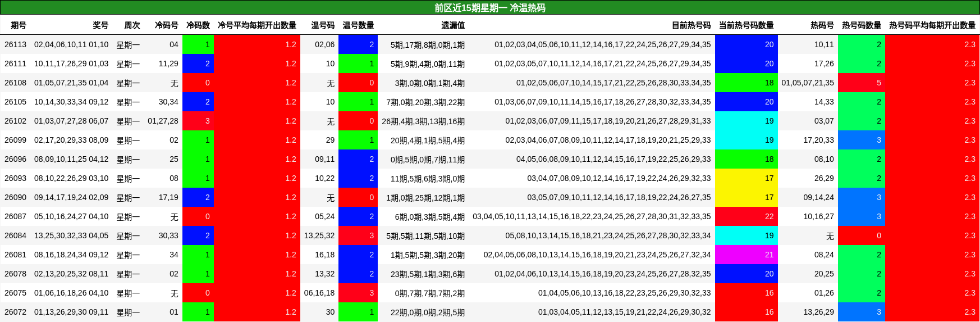Select prize numbers '01,13,26,29,30 09,11'
980x322 pixels.
(71, 312)
